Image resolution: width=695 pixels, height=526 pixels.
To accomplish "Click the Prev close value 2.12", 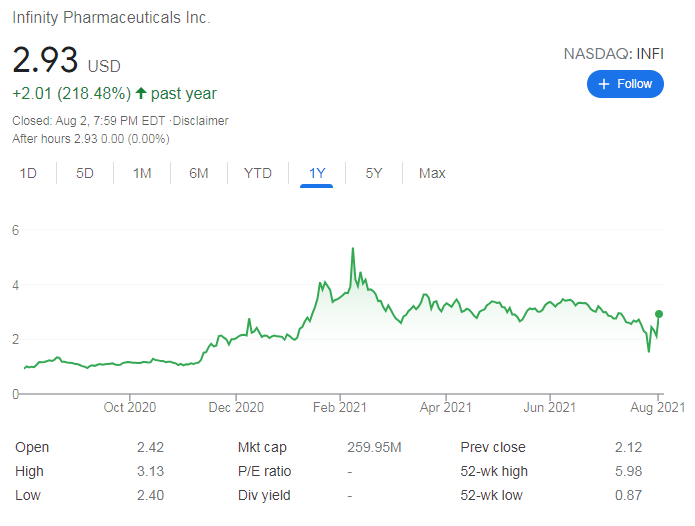I will point(628,447).
